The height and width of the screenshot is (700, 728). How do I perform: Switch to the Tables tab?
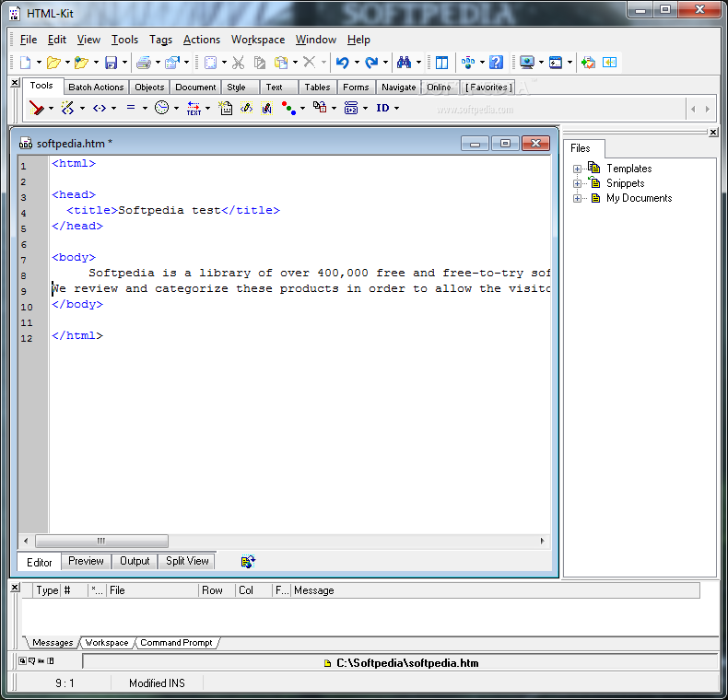coord(317,87)
